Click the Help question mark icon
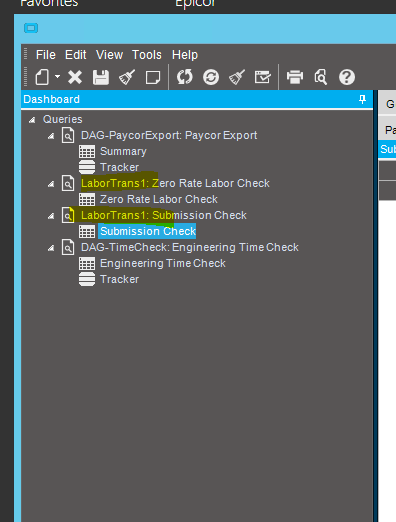The width and height of the screenshot is (396, 522). coord(347,77)
